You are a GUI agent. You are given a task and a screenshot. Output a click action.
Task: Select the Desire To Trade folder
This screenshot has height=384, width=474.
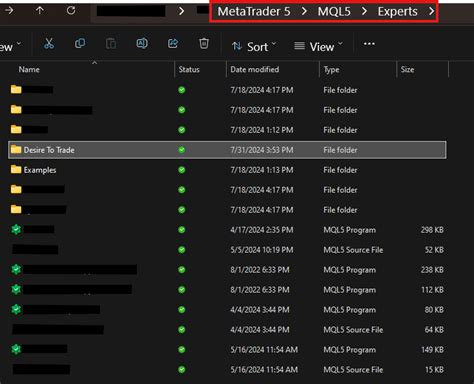click(x=227, y=150)
